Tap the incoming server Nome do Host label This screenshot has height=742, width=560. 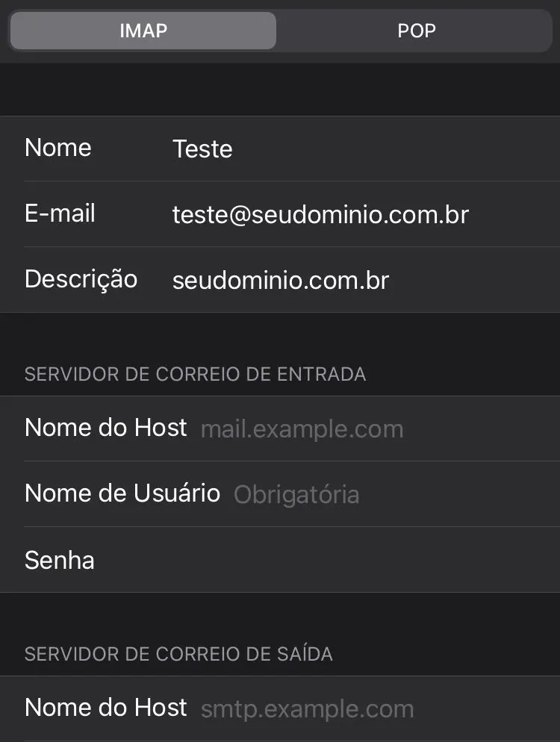(x=106, y=428)
